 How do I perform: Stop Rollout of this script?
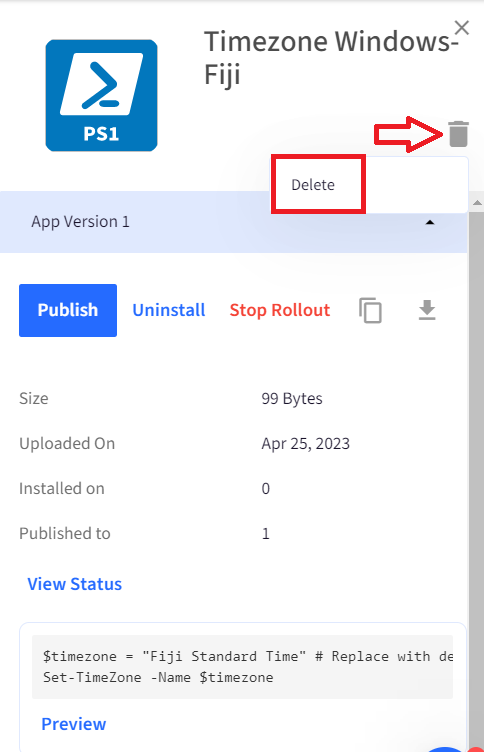[280, 310]
